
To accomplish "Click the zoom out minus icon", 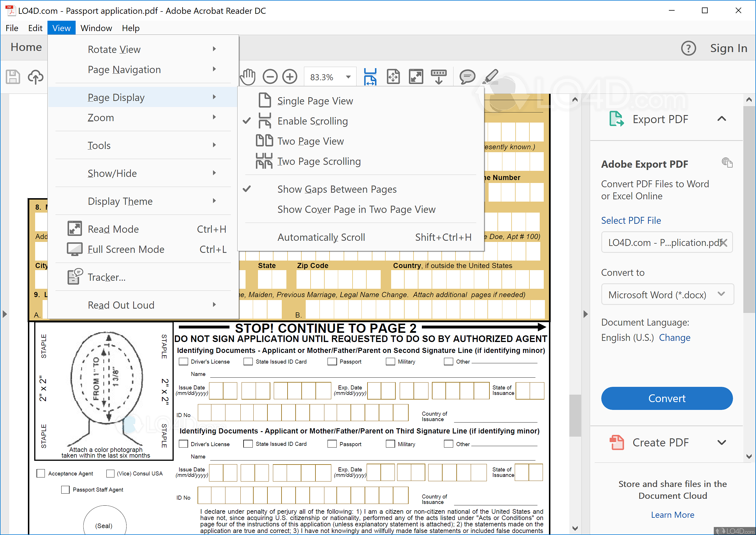I will (270, 77).
